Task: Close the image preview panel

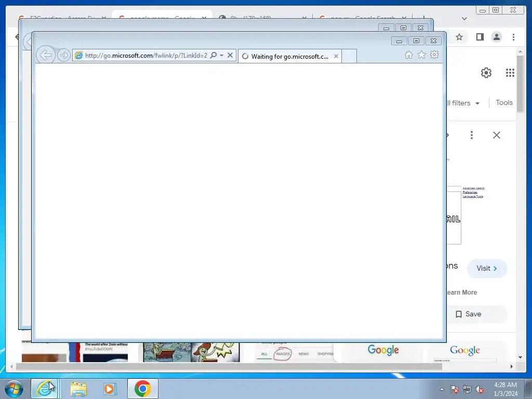Action: point(497,135)
